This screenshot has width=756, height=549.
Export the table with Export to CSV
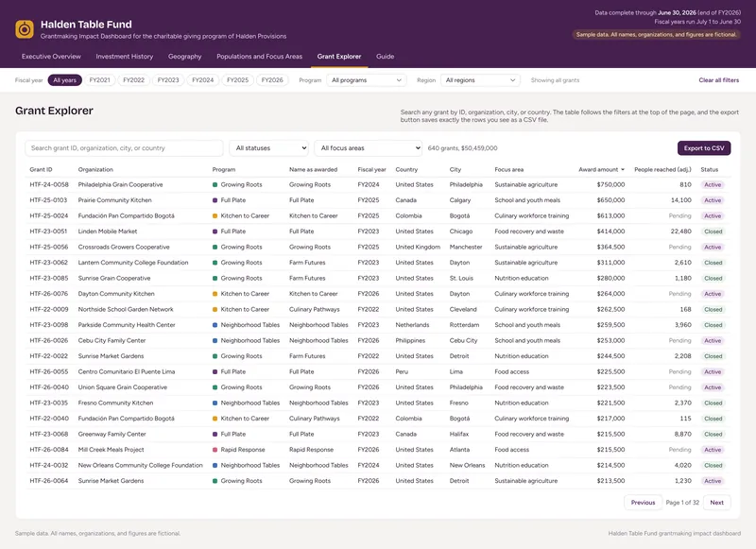[704, 148]
